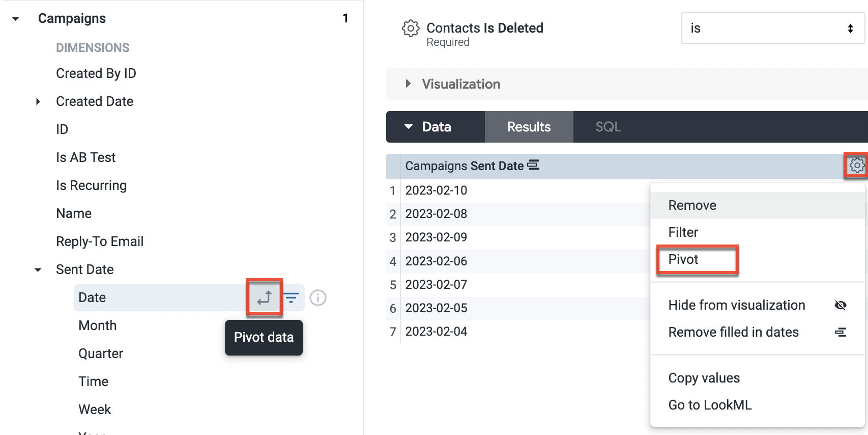Switch to the SQL tab

[608, 127]
